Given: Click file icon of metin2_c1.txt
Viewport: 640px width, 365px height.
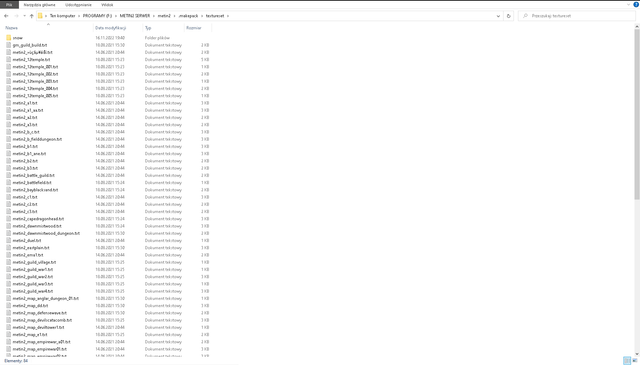Looking at the screenshot, I should coord(9,197).
